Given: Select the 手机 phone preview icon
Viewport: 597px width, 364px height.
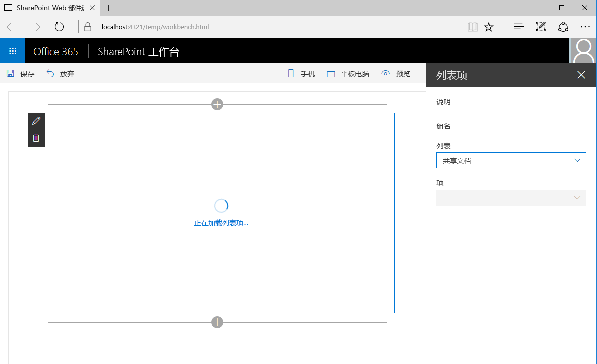Looking at the screenshot, I should (x=291, y=73).
